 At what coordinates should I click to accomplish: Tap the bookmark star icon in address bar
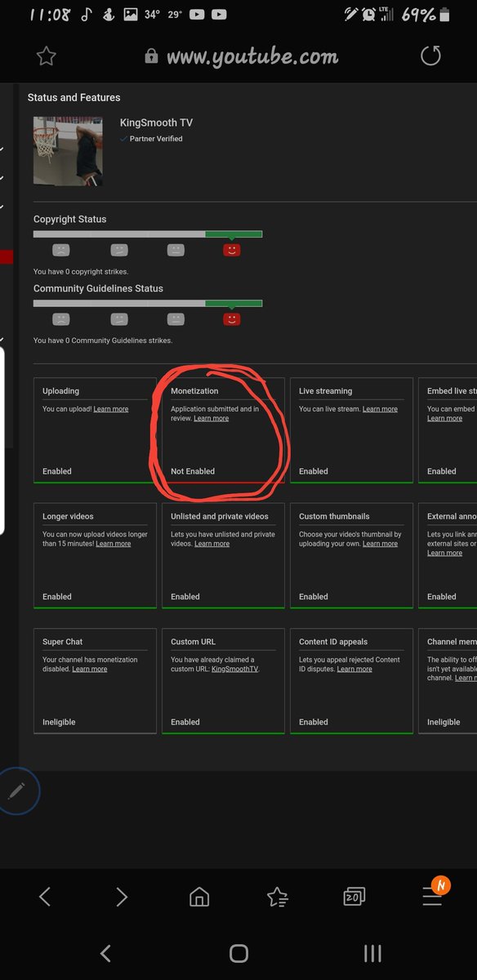point(47,56)
